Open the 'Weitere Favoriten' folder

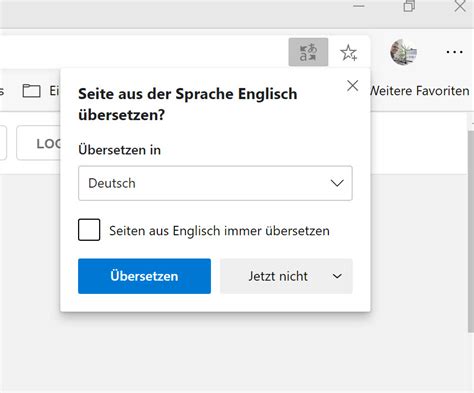click(x=420, y=91)
